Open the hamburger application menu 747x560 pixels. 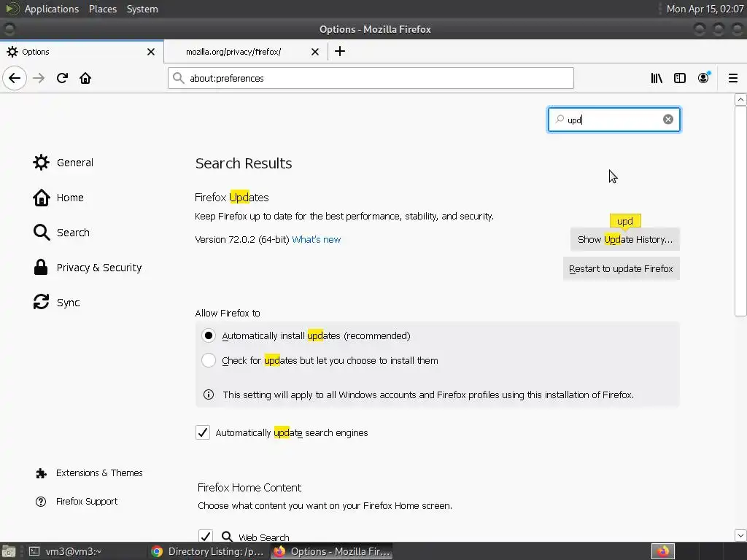pyautogui.click(x=733, y=78)
